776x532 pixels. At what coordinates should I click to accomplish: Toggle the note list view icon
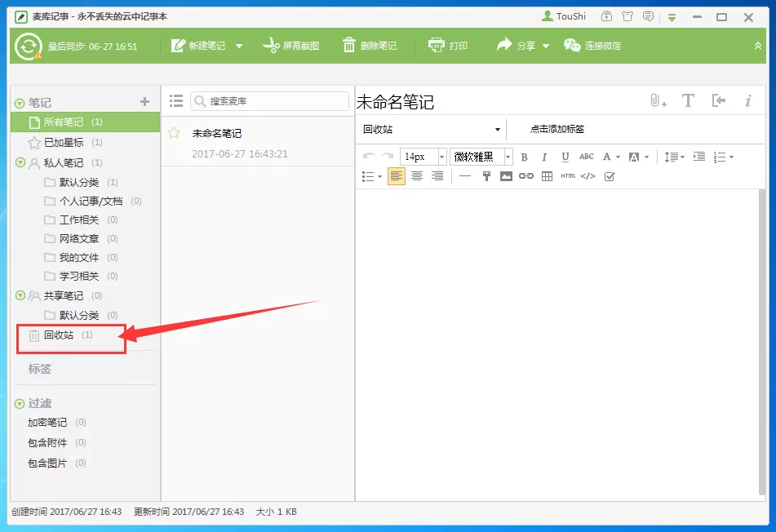click(x=176, y=101)
